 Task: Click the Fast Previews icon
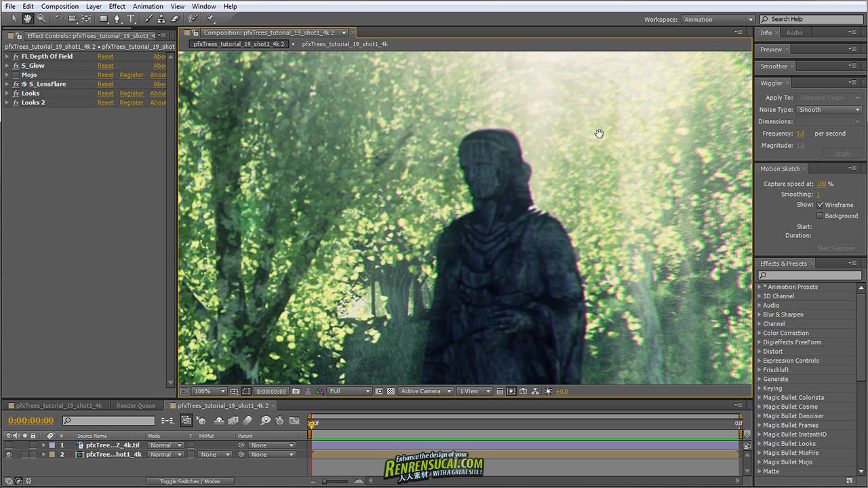(x=511, y=391)
